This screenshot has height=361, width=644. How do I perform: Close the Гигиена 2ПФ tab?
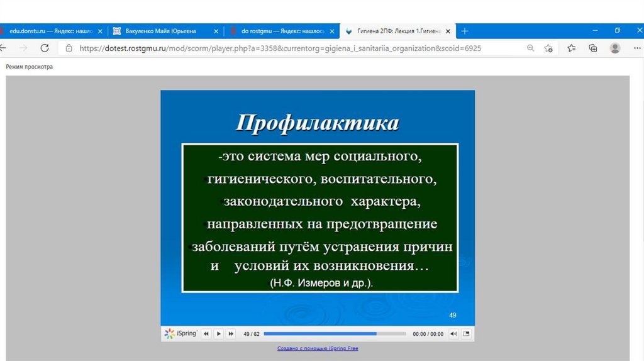coord(448,31)
